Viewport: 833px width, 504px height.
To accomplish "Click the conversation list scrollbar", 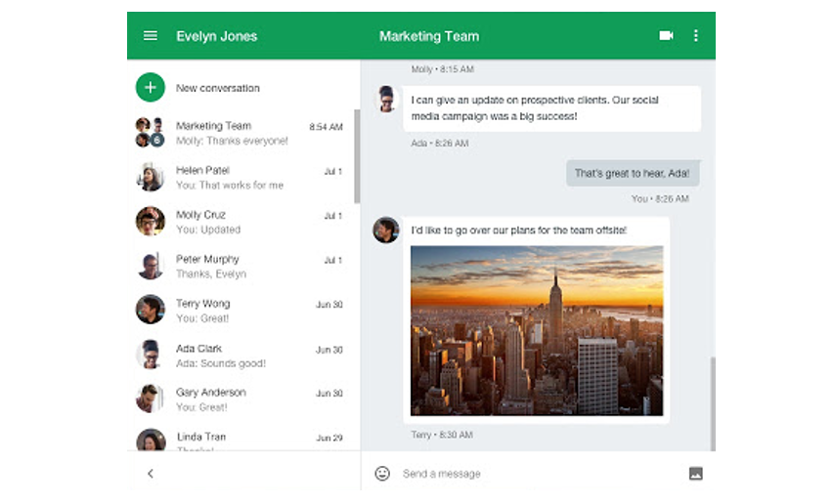I will point(357,156).
